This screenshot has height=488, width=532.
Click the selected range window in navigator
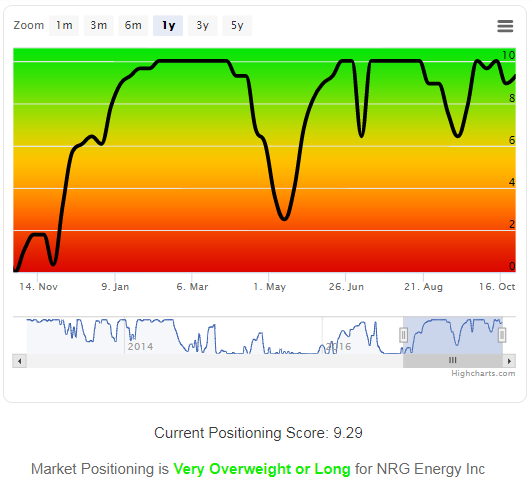[x=453, y=335]
